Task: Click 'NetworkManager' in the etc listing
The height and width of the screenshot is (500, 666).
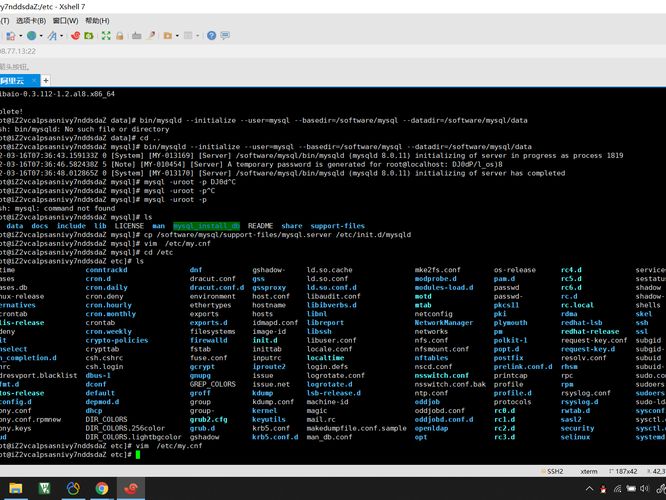Action: click(x=444, y=323)
